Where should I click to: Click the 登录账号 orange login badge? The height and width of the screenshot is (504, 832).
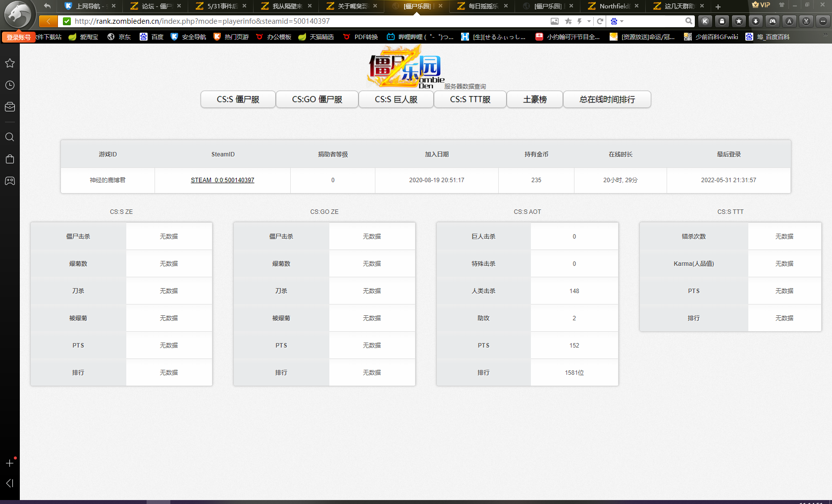click(19, 37)
